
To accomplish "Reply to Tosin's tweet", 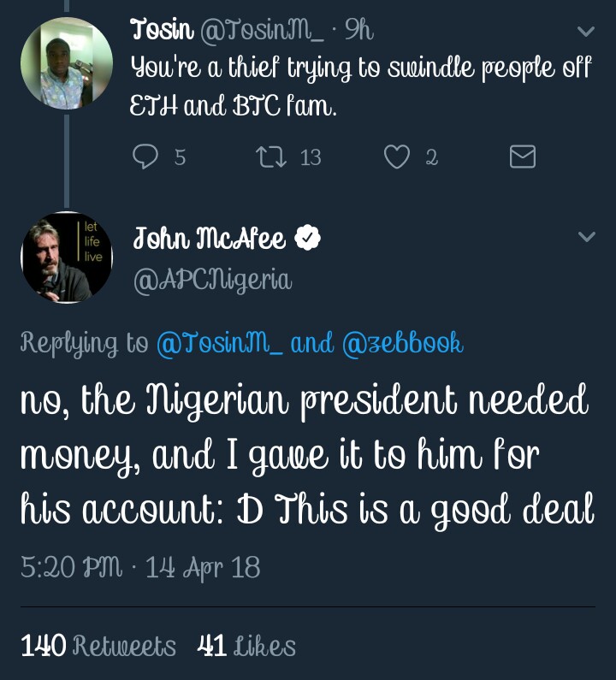I will point(147,157).
